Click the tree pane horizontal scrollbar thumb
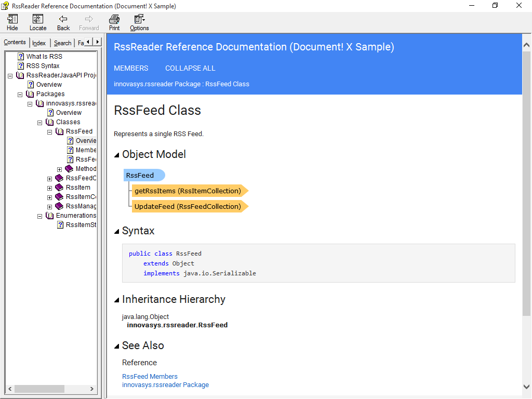Screen dimensions: 532x399 click(x=39, y=389)
